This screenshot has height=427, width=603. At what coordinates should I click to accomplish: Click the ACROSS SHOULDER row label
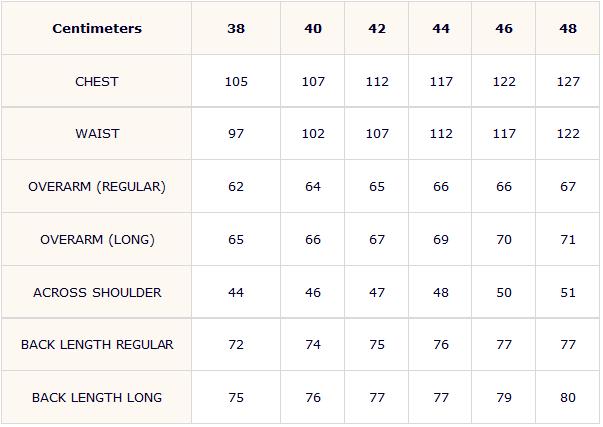[x=97, y=292]
